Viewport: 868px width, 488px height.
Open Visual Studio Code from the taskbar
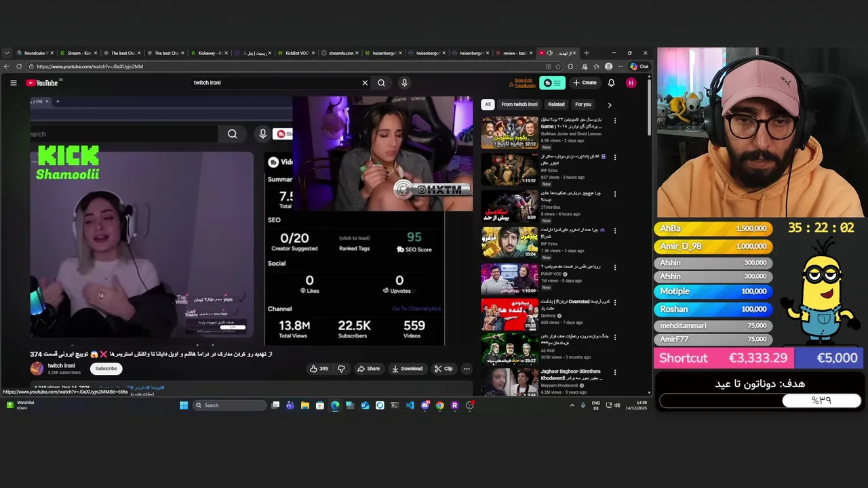pyautogui.click(x=410, y=405)
